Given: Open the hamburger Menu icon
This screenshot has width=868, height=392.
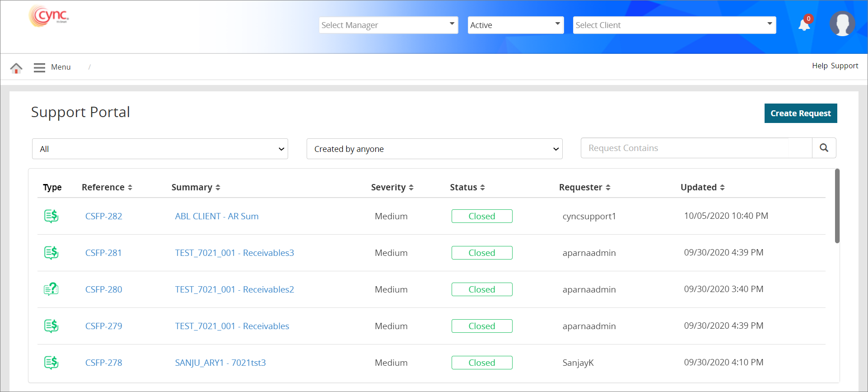Looking at the screenshot, I should [x=39, y=67].
